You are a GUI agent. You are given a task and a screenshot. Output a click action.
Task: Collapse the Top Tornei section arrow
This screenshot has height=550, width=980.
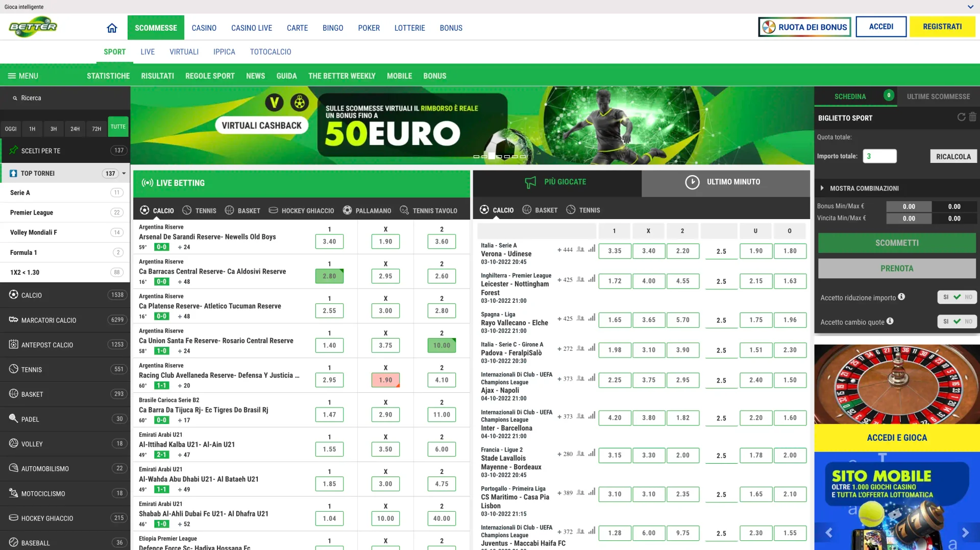(x=124, y=174)
